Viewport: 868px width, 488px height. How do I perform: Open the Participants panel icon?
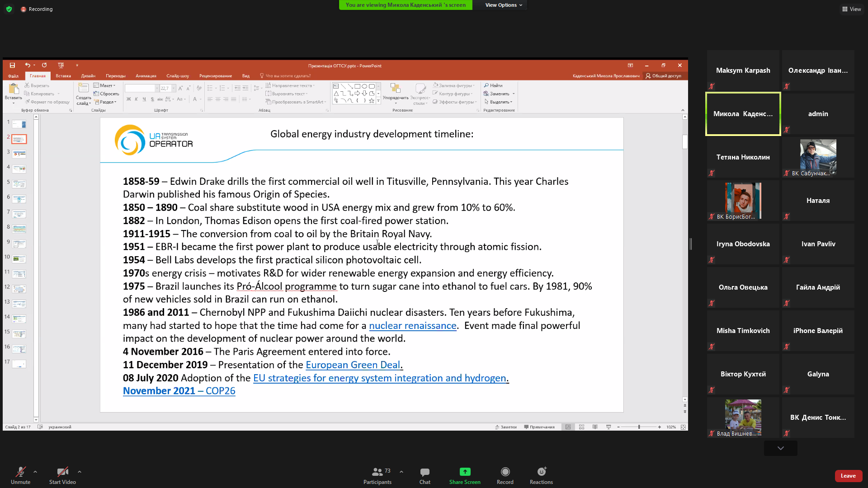(377, 472)
